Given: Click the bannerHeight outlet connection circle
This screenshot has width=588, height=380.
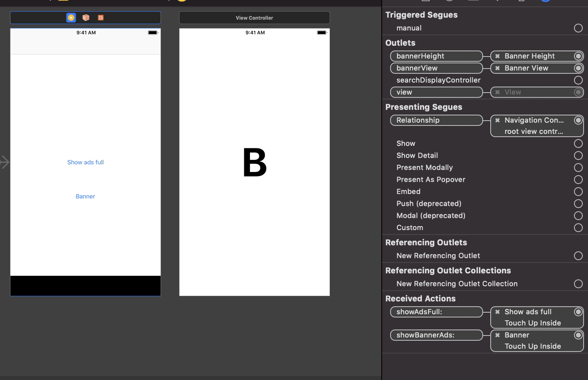Looking at the screenshot, I should (578, 56).
